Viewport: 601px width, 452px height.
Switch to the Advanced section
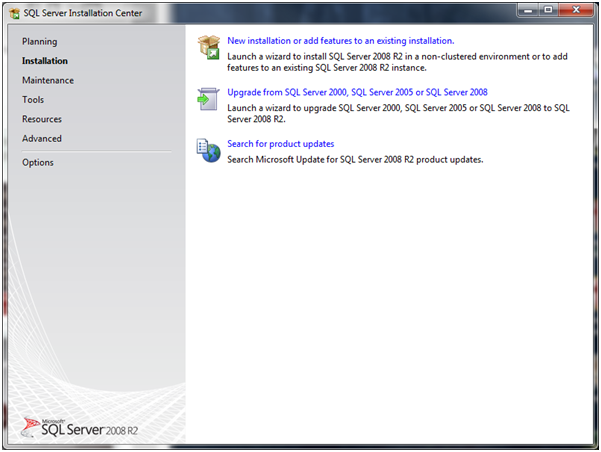(42, 138)
